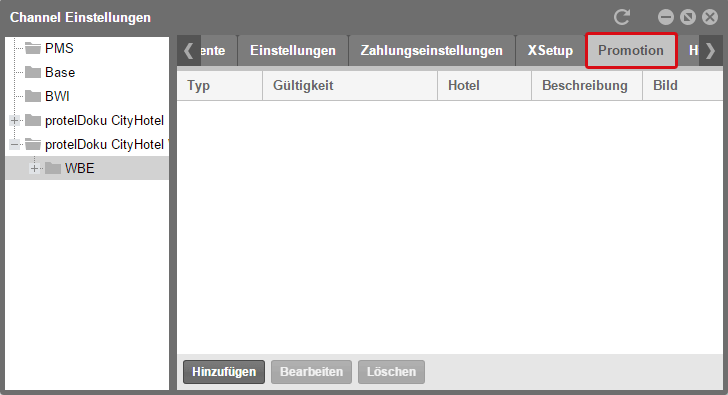Select the Base folder in the tree
728x395 pixels.
pos(60,72)
